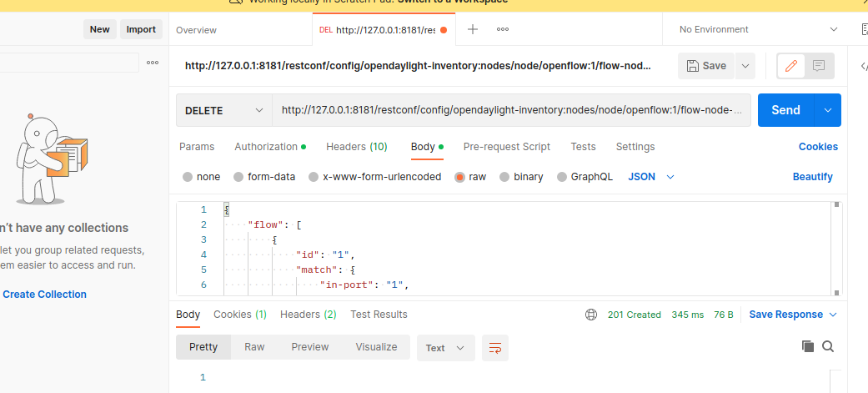Switch to edit mode pencil icon
Image resolution: width=868 pixels, height=393 pixels.
(791, 66)
